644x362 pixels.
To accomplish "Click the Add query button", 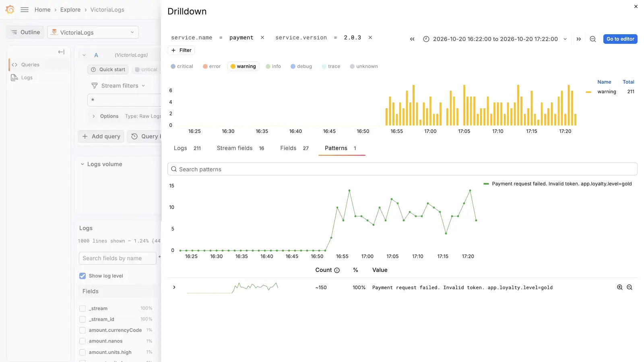I will 101,136.
